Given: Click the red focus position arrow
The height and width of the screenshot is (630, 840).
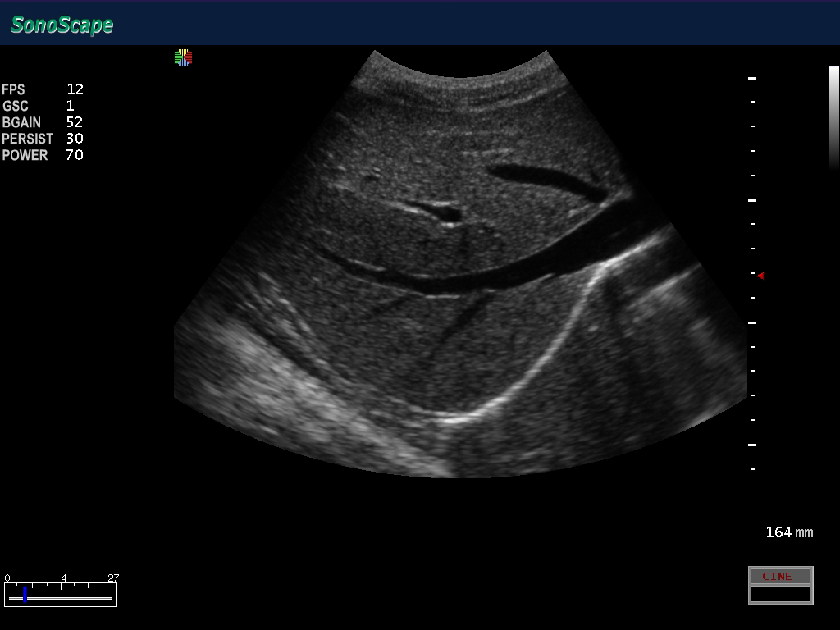Looking at the screenshot, I should [760, 276].
